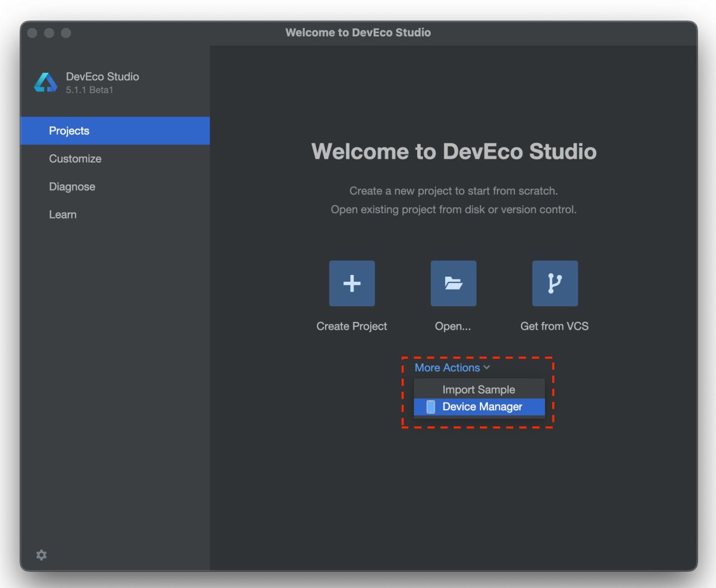The image size is (716, 588).
Task: Click the red close window button
Action: pyautogui.click(x=32, y=33)
